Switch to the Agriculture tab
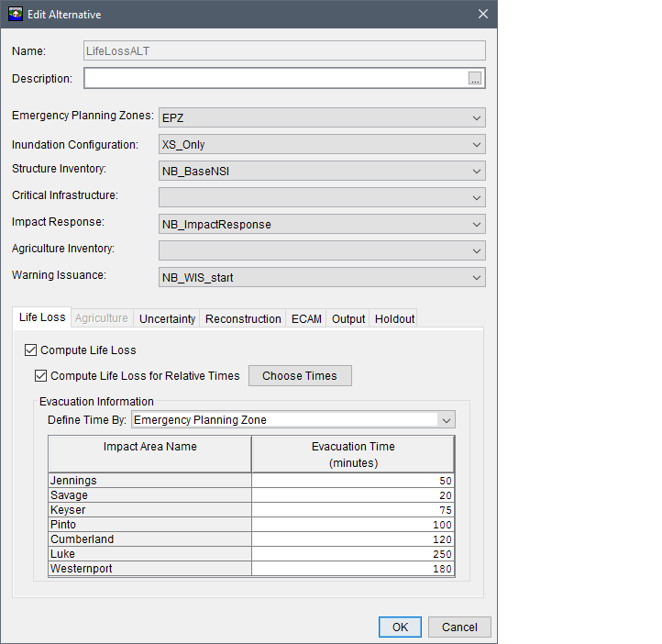This screenshot has height=644, width=662. pyautogui.click(x=102, y=318)
